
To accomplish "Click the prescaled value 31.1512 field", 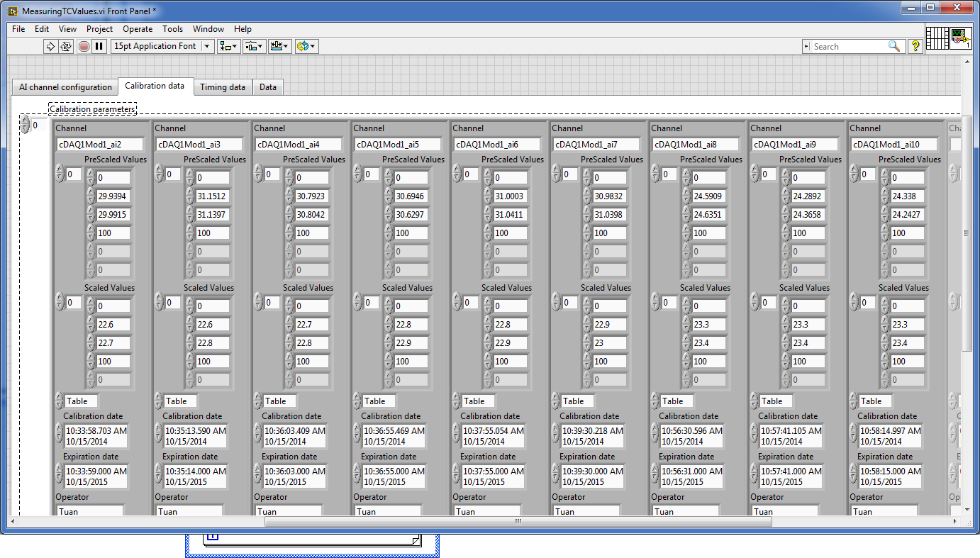I will [x=213, y=196].
